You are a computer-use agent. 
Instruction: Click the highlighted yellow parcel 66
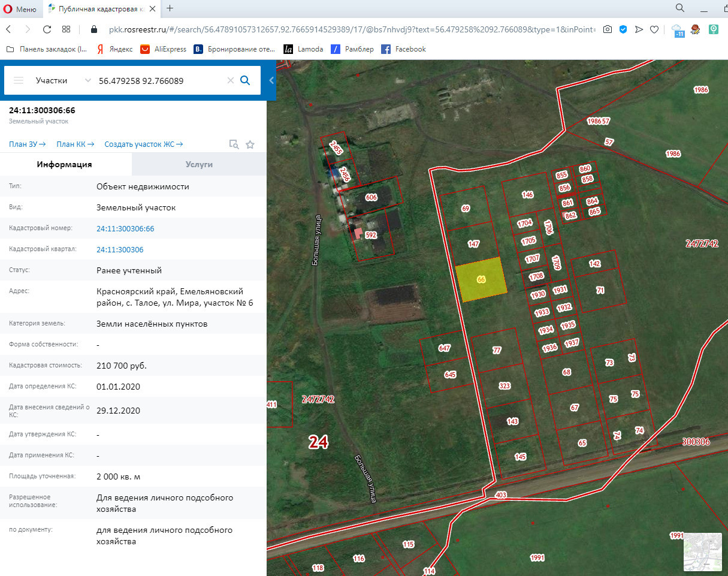(481, 279)
